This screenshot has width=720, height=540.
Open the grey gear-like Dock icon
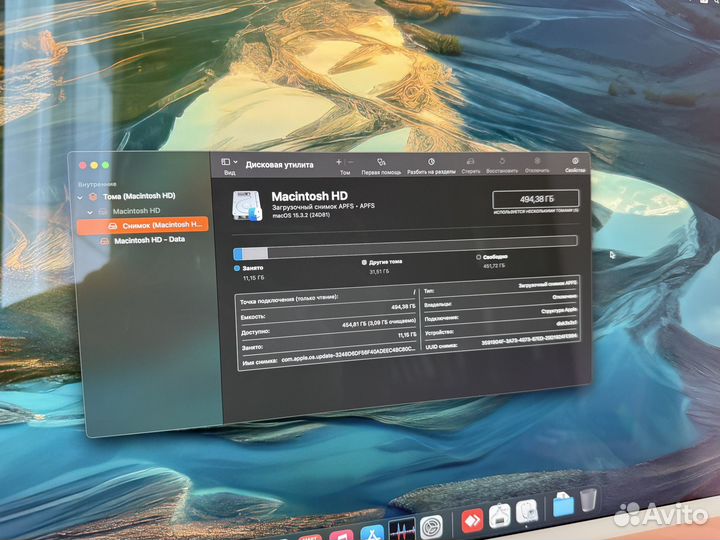(x=432, y=527)
